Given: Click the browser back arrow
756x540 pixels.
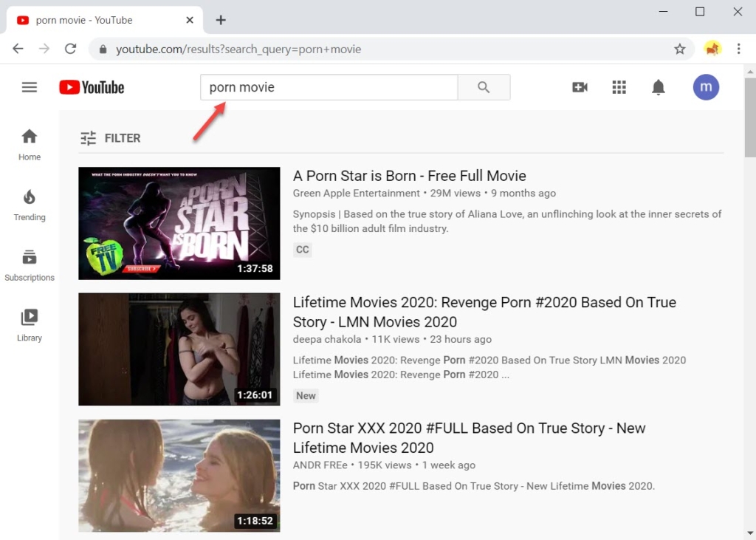Looking at the screenshot, I should pos(18,49).
